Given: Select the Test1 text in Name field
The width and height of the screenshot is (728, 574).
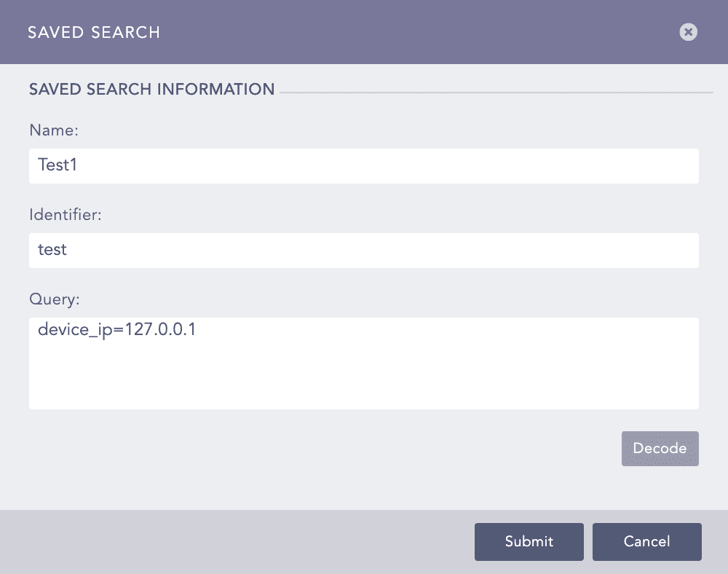Looking at the screenshot, I should 58,165.
